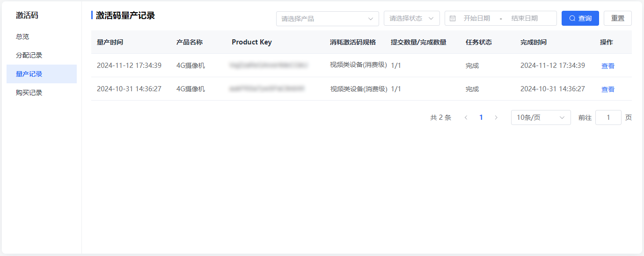Open the 购买记录 menu item

pyautogui.click(x=42, y=93)
